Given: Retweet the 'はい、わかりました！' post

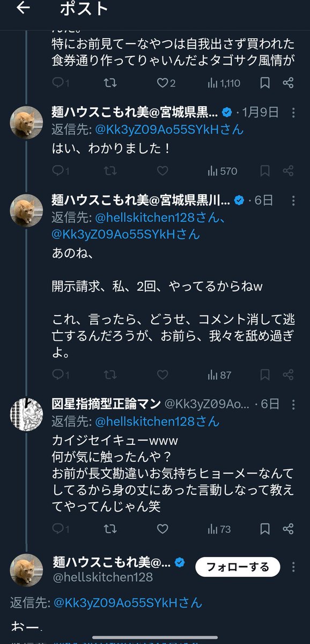Looking at the screenshot, I should [110, 171].
